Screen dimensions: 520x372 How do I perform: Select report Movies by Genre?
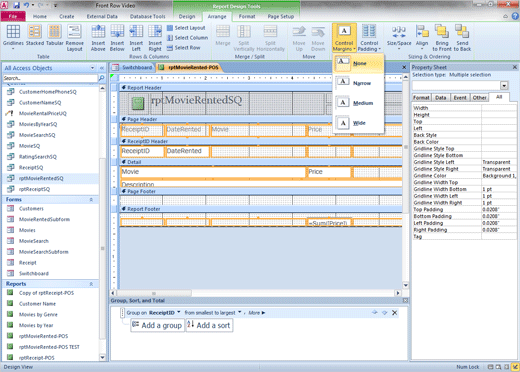51,315
